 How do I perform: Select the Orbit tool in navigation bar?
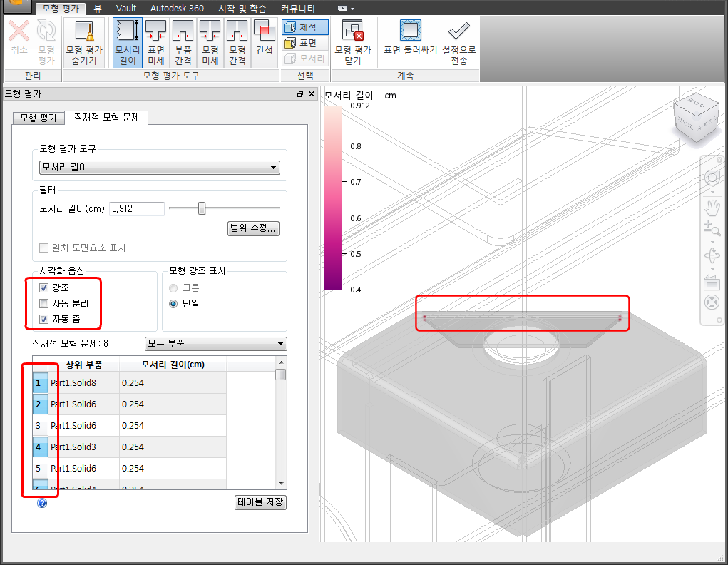pyautogui.click(x=712, y=255)
